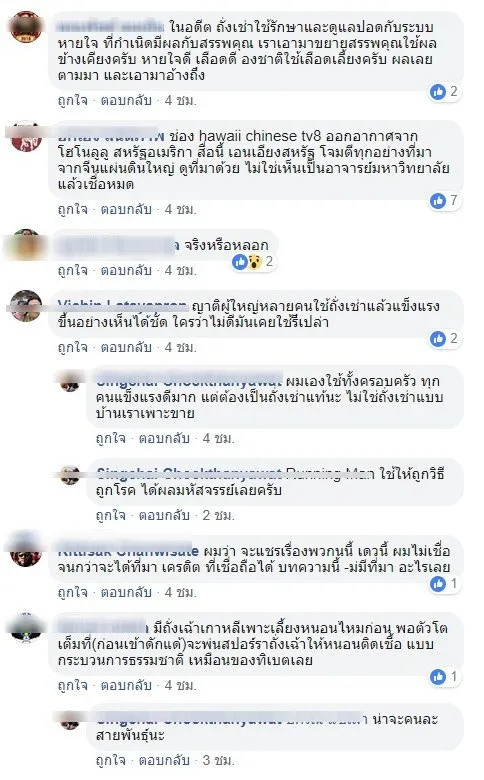The width and height of the screenshot is (484, 780).
Task: Reply to the ญาติผู้ใหญ่หลายคน comment with ตอบกลับ
Action: [126, 347]
